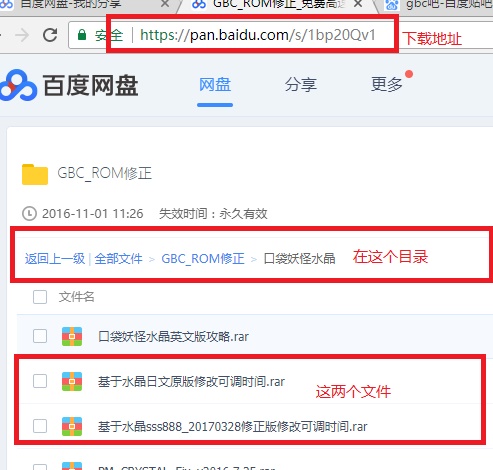Reload the page with refresh icon

point(50,35)
